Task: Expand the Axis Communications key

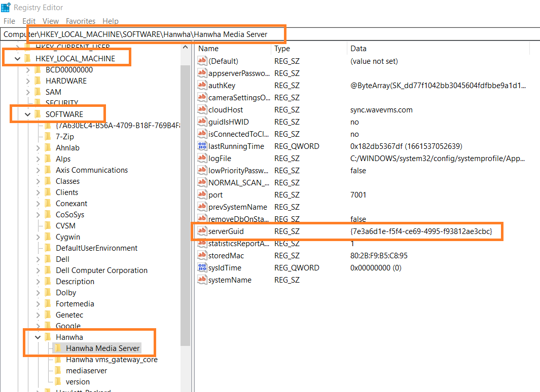Action: [38, 170]
